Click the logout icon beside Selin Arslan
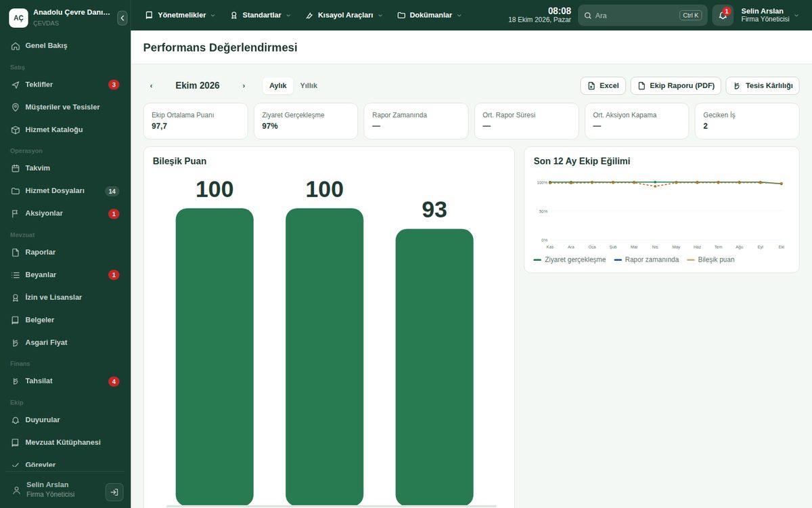 click(114, 492)
